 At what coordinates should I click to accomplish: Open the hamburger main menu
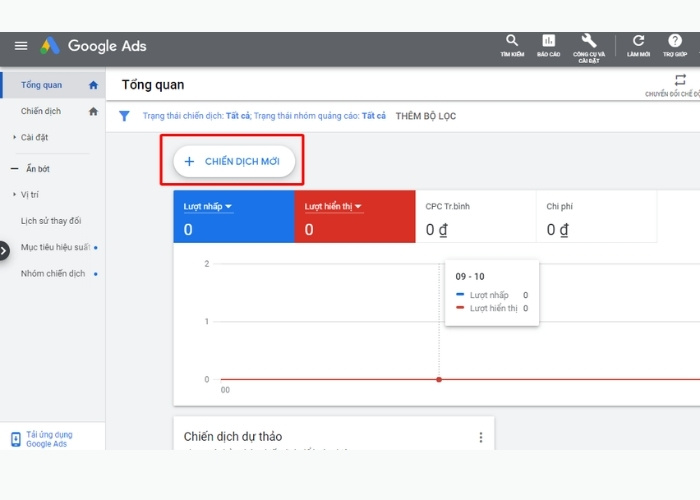pyautogui.click(x=21, y=46)
